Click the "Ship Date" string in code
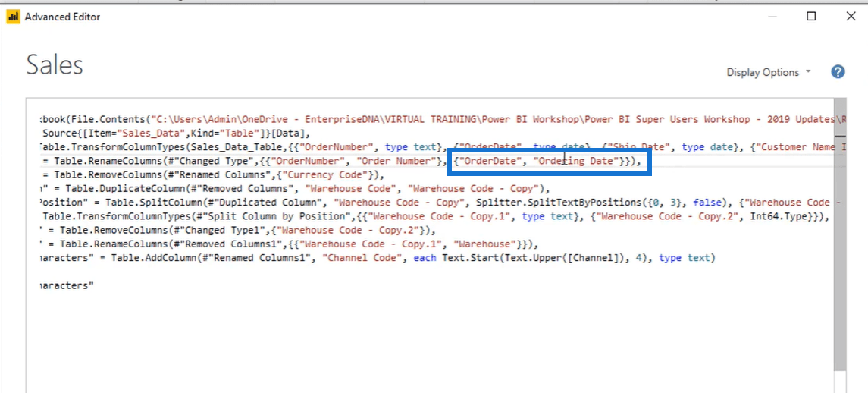Image resolution: width=868 pixels, height=393 pixels. [640, 147]
